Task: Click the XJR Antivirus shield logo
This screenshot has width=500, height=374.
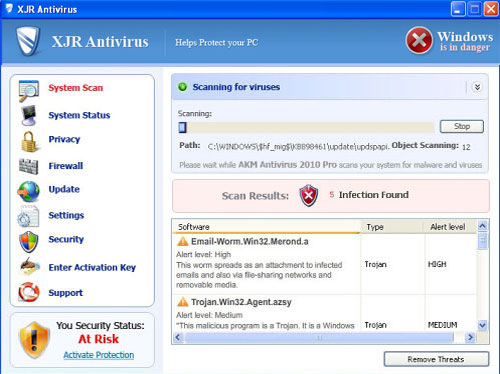Action: click(x=28, y=41)
